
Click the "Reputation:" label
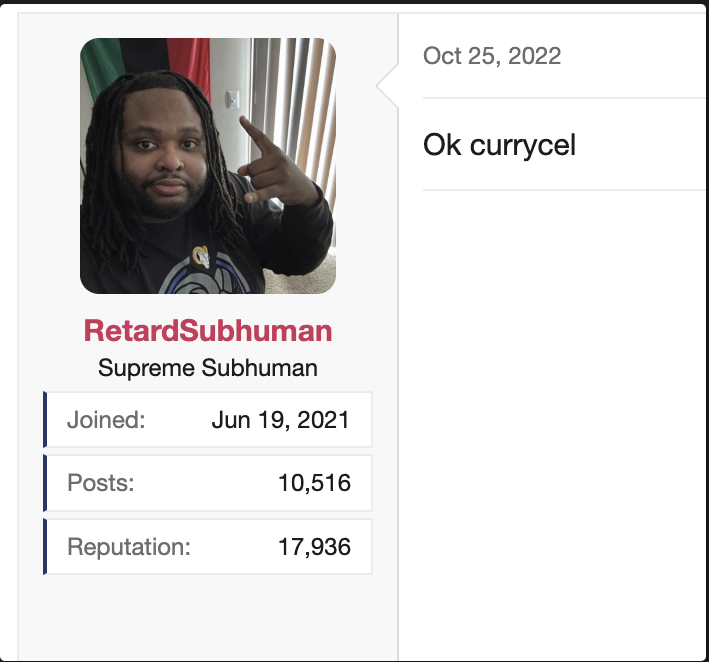(129, 547)
